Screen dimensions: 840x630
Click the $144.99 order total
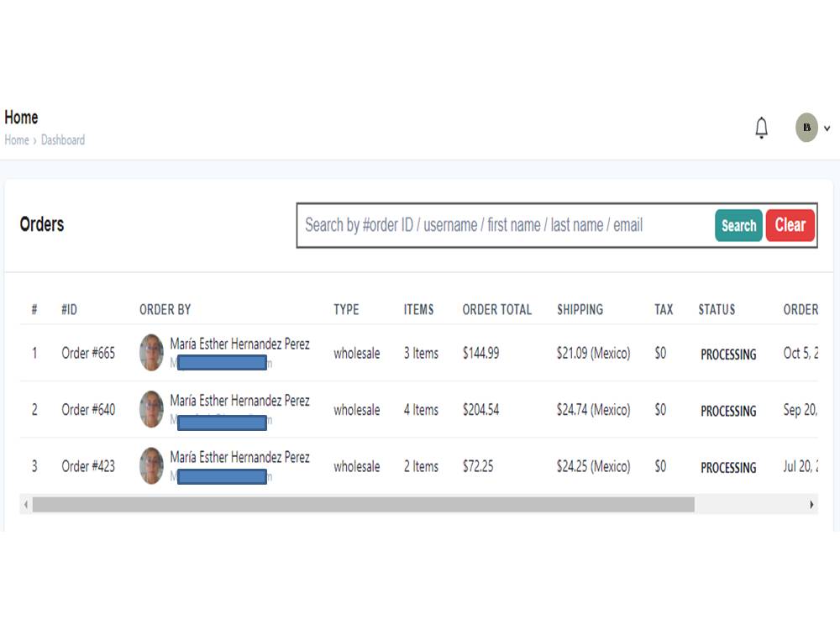point(480,353)
